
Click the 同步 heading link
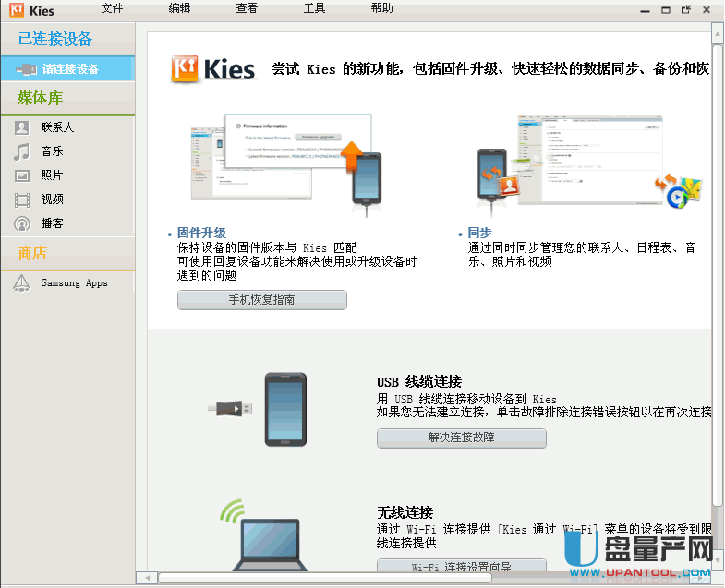pyautogui.click(x=479, y=233)
